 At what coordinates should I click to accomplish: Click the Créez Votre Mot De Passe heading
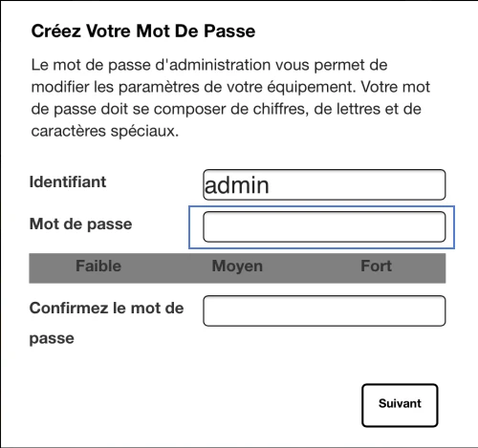click(143, 32)
